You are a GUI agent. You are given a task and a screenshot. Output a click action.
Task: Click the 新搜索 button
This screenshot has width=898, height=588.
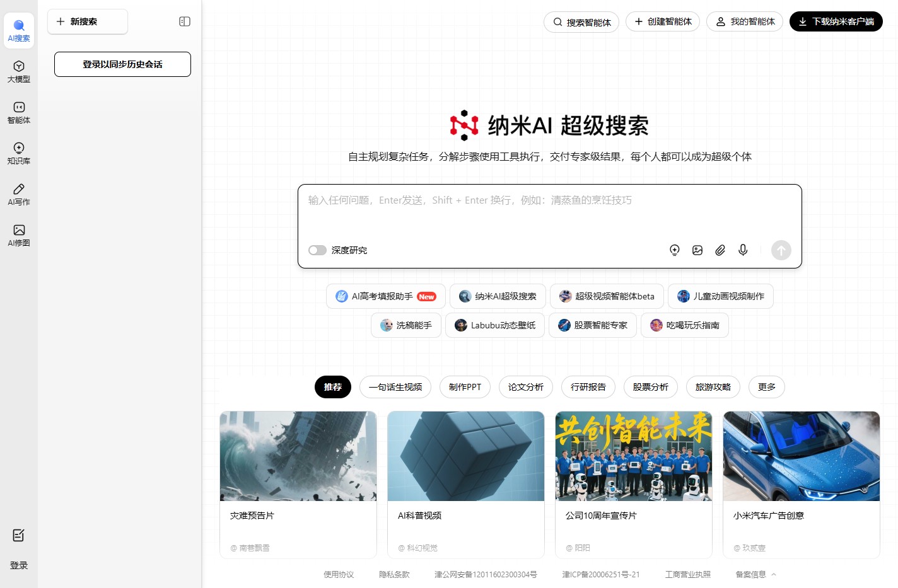[88, 21]
